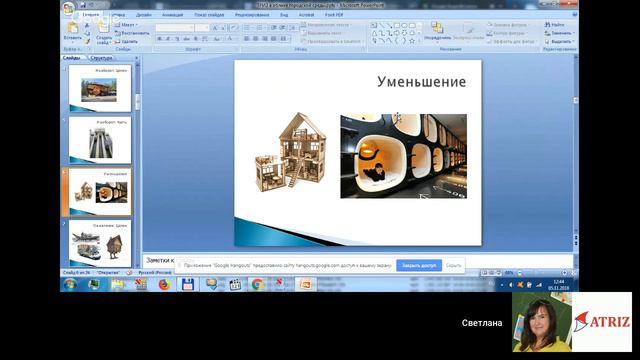Switch to the Слайды pane tab
This screenshot has height=360, width=640.
point(72,58)
